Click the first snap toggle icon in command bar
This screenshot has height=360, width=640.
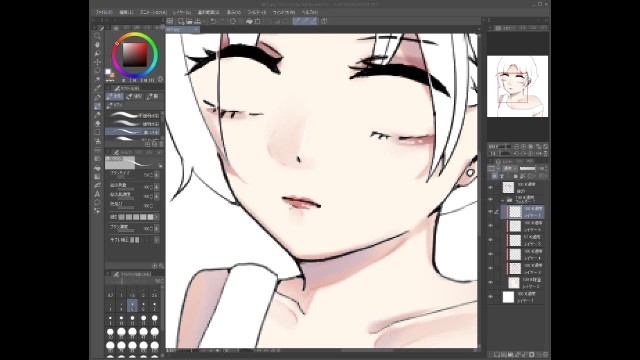297,21
